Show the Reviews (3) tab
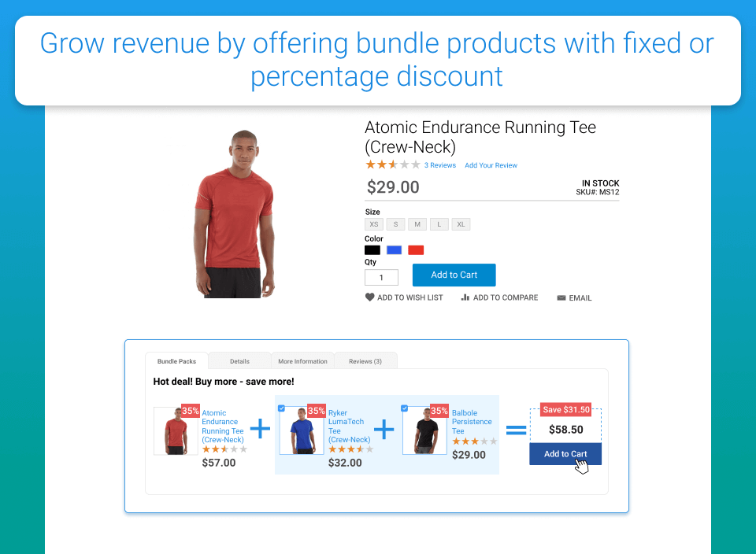 tap(365, 361)
